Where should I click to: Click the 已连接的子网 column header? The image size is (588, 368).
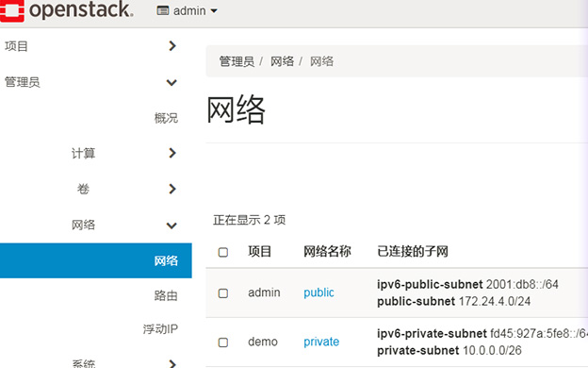click(413, 251)
